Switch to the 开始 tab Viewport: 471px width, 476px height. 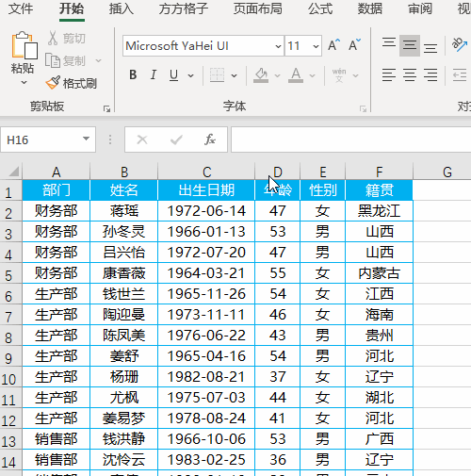72,8
